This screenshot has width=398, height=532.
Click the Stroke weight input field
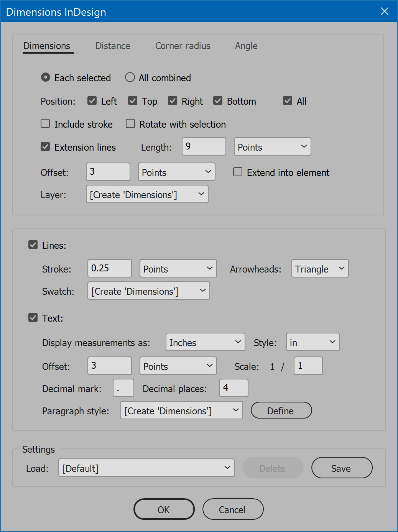(x=110, y=268)
